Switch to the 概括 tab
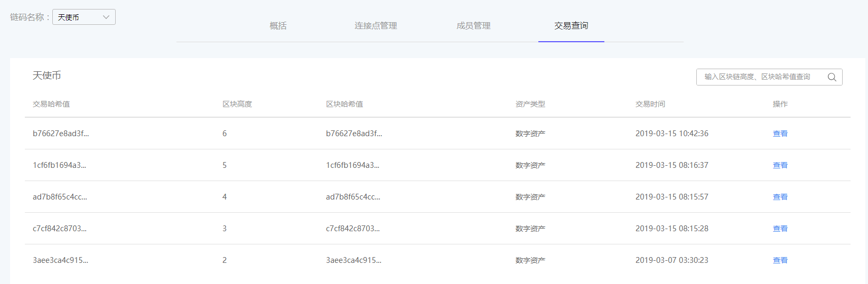This screenshot has height=284, width=868. pyautogui.click(x=278, y=26)
